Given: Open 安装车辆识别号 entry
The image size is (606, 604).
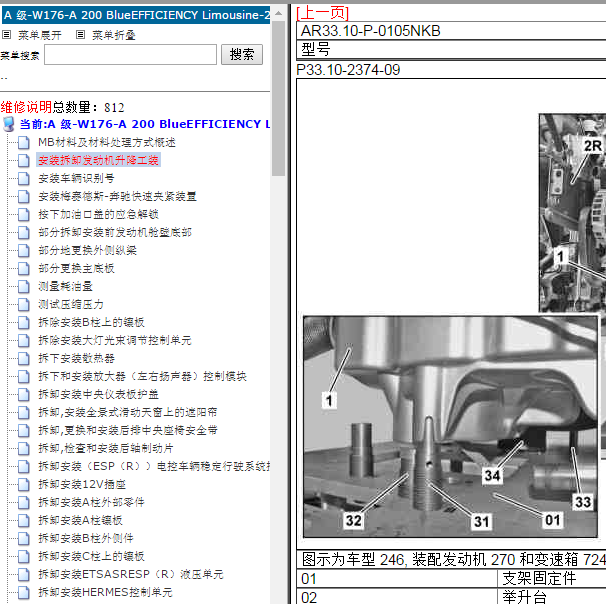Looking at the screenshot, I should coord(76,179).
